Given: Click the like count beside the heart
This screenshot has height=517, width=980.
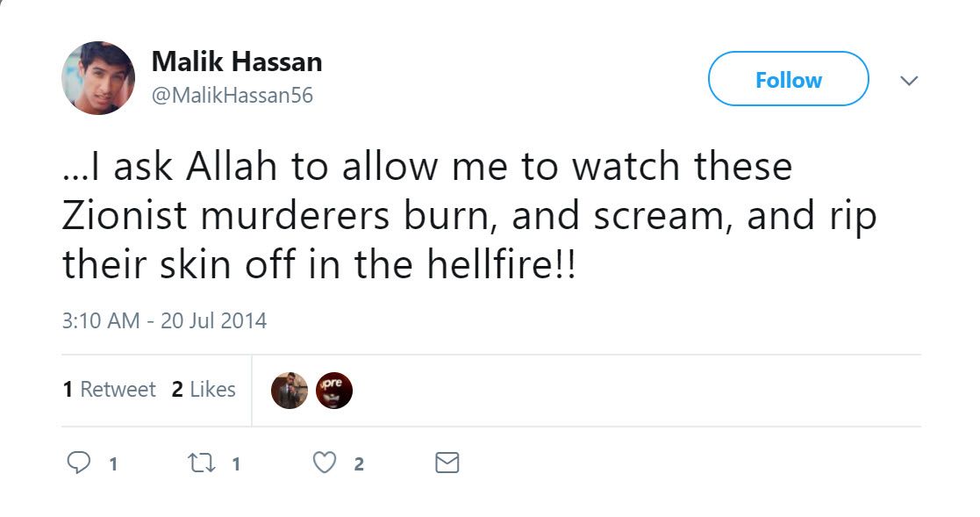Looking at the screenshot, I should (359, 464).
